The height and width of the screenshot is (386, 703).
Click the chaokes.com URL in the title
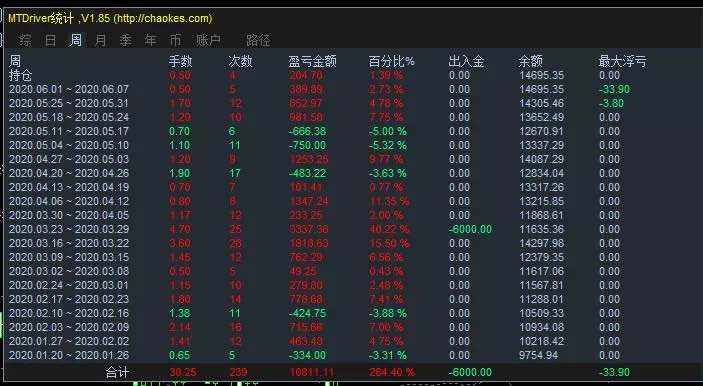point(162,19)
